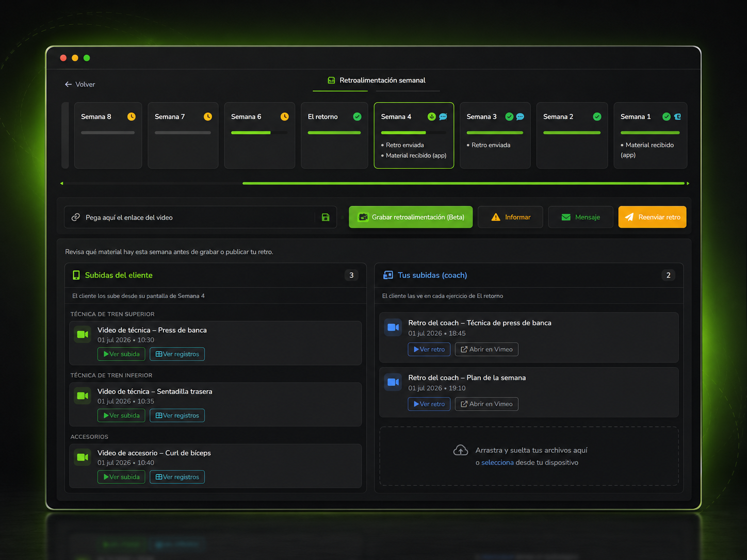Click Ver registros for Sentadilla trasera

point(177,416)
